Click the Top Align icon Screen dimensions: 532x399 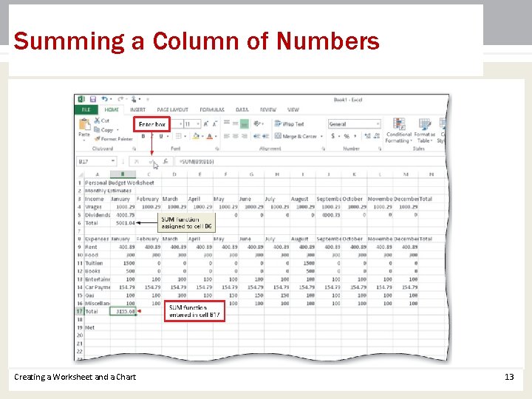click(227, 122)
